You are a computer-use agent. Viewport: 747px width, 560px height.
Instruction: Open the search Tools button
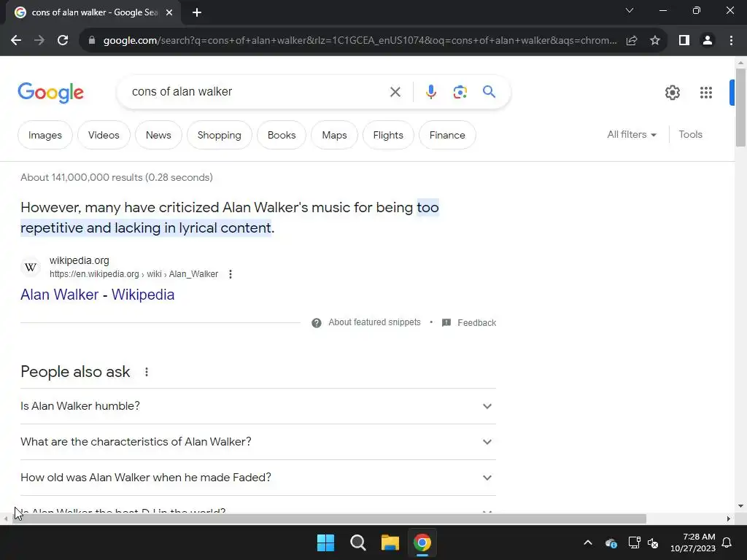click(690, 135)
